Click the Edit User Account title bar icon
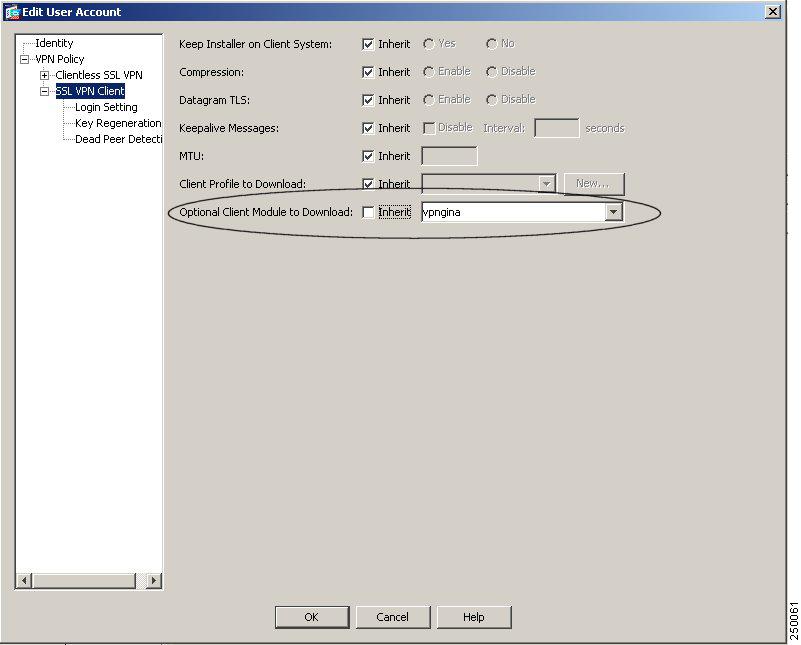Screen dimensions: 801x645 click(x=12, y=12)
